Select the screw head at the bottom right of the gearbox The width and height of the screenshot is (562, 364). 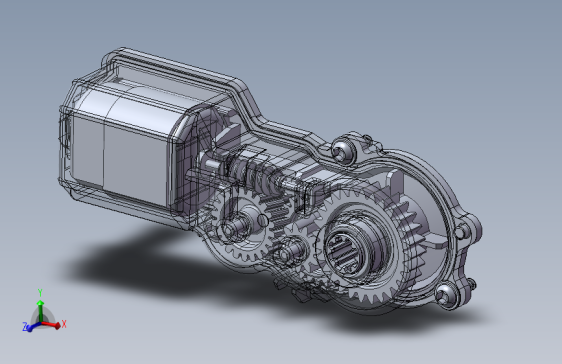click(x=446, y=295)
